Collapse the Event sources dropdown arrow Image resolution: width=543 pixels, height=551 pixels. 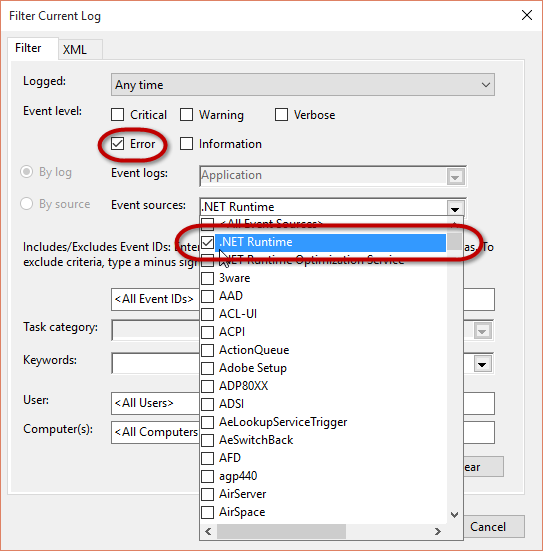455,208
